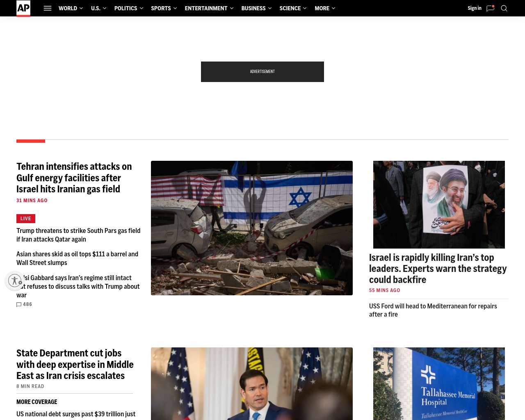Viewport: 525px width, 420px height.
Task: Read the USS Ford Mediterranean repairs story
Action: [433, 310]
